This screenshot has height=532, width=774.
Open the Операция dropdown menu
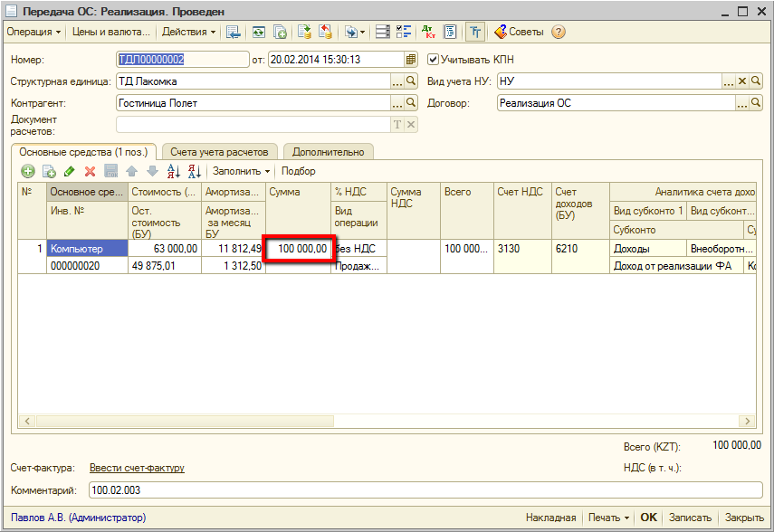click(x=33, y=32)
